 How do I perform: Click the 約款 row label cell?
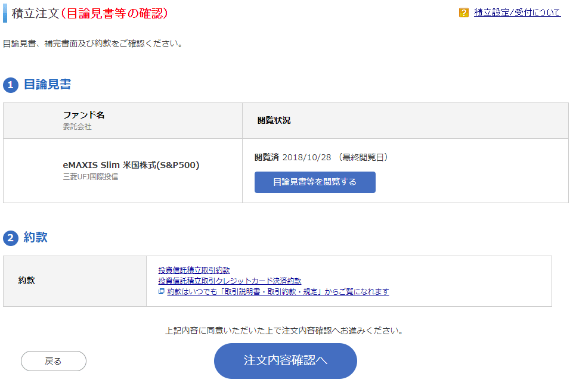(75, 281)
